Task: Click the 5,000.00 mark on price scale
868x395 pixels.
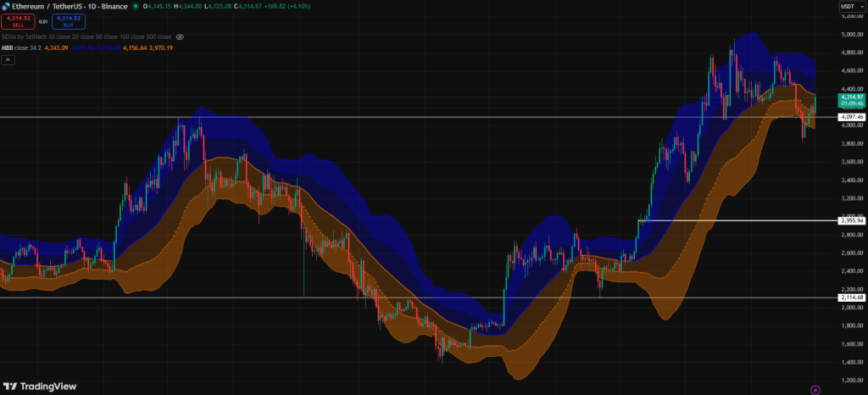Action: pos(851,34)
